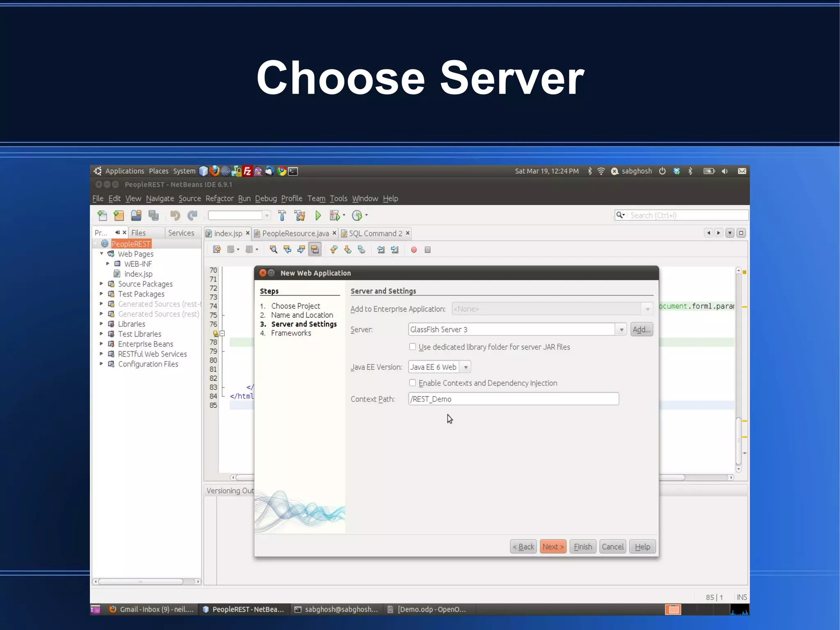
Task: Click the mail envelope indicator icon
Action: [742, 171]
